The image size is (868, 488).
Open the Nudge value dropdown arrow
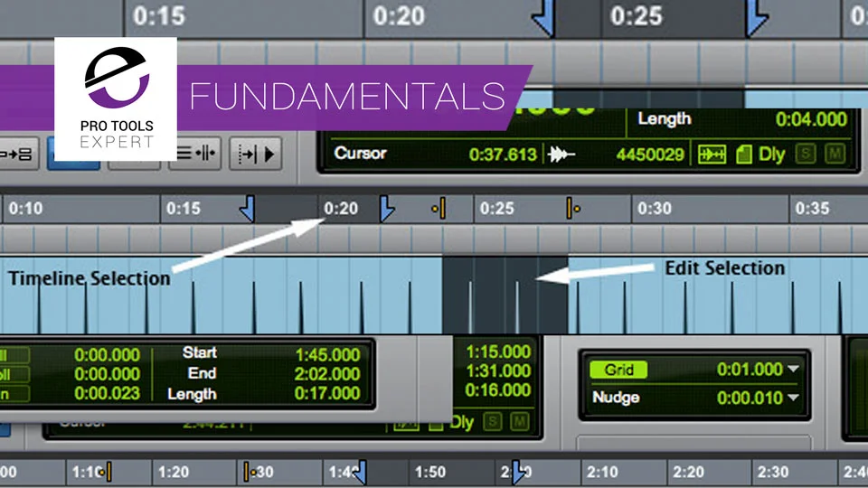point(793,398)
